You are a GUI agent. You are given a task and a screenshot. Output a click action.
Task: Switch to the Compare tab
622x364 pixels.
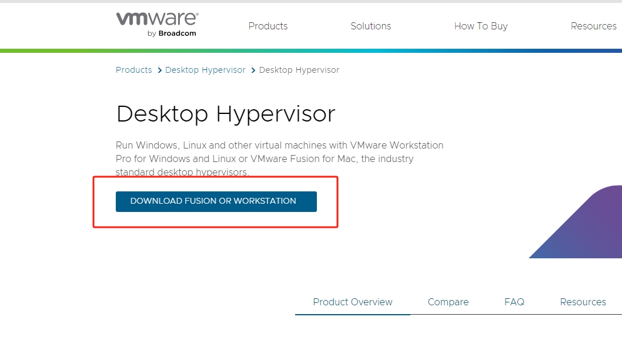448,302
